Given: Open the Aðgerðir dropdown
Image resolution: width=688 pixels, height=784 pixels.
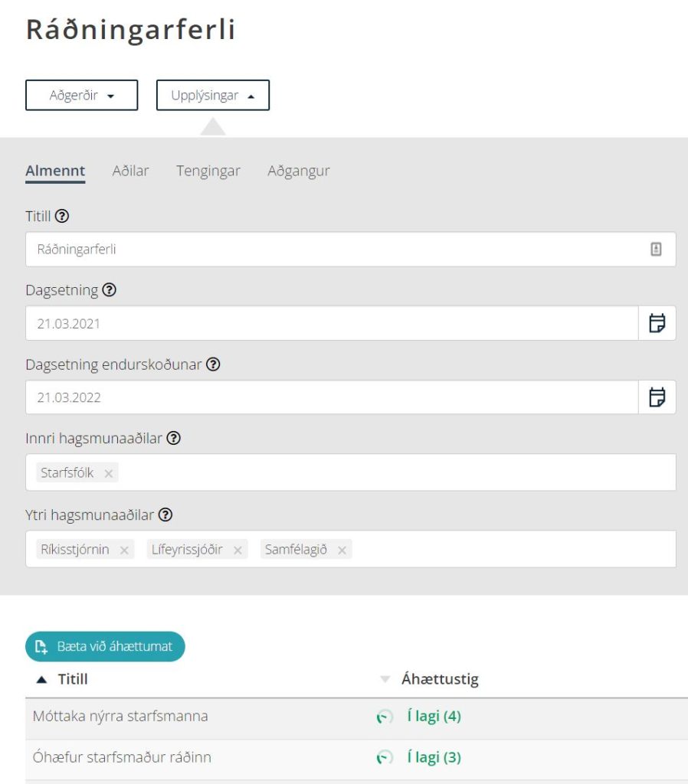Looking at the screenshot, I should (x=81, y=95).
